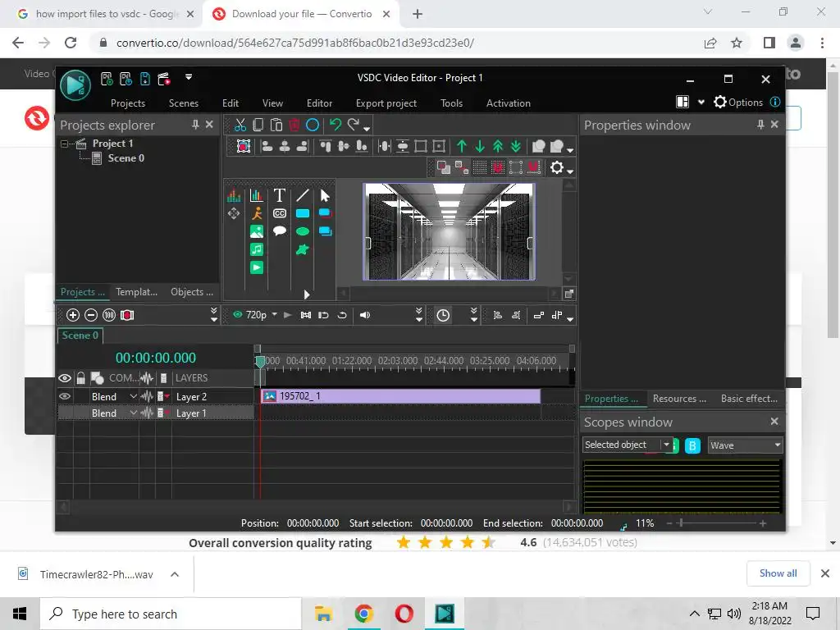The image size is (840, 630).
Task: Open the Tools menu
Action: click(x=452, y=103)
